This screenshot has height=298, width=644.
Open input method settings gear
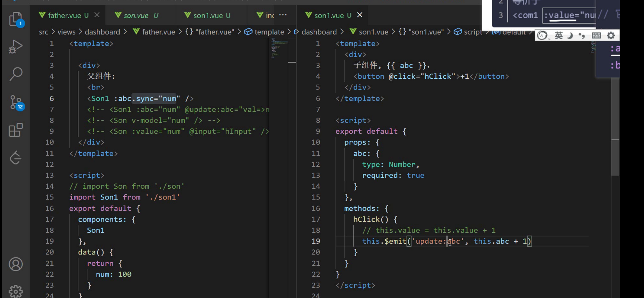point(611,35)
